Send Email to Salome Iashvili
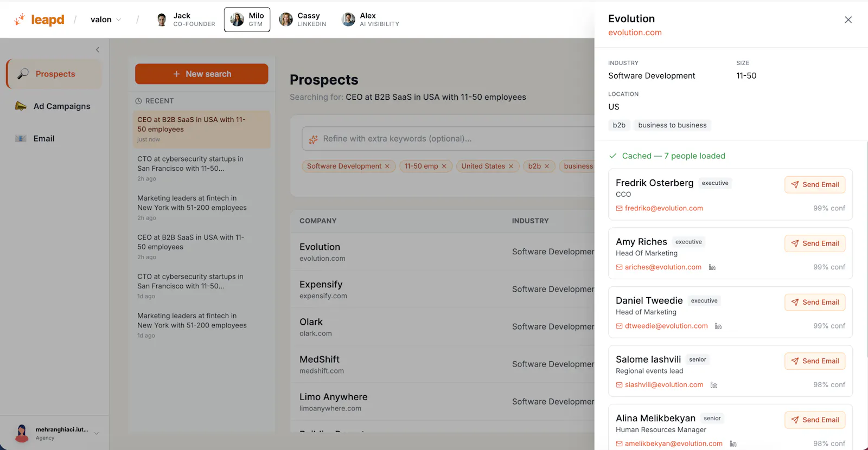Image resolution: width=868 pixels, height=450 pixels. (x=815, y=361)
